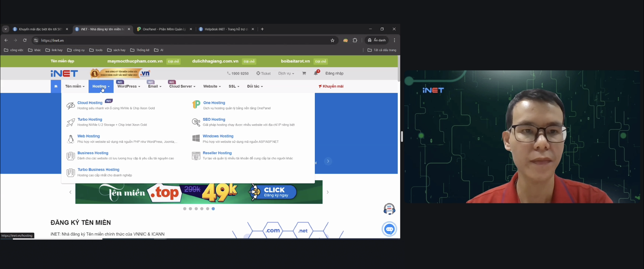
Task: Click the Windows Hosting logo icon
Action: pos(196,138)
